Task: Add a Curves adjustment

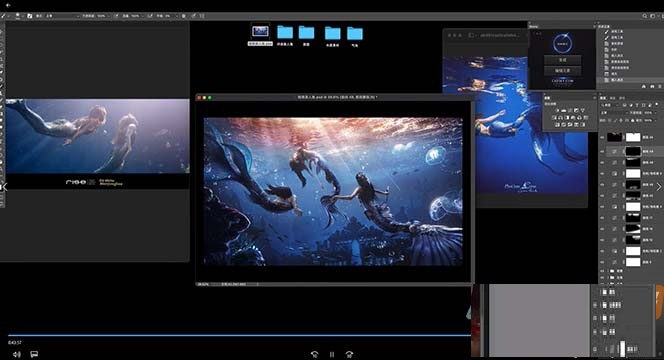Action: point(570,110)
